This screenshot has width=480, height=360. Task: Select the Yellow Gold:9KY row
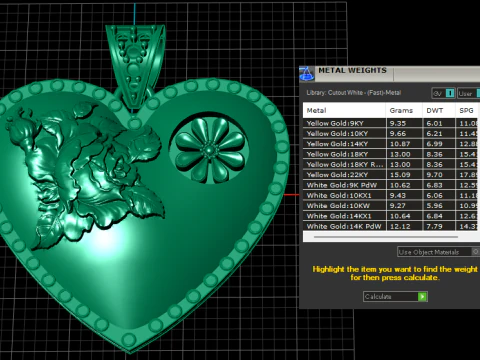[x=391, y=123]
